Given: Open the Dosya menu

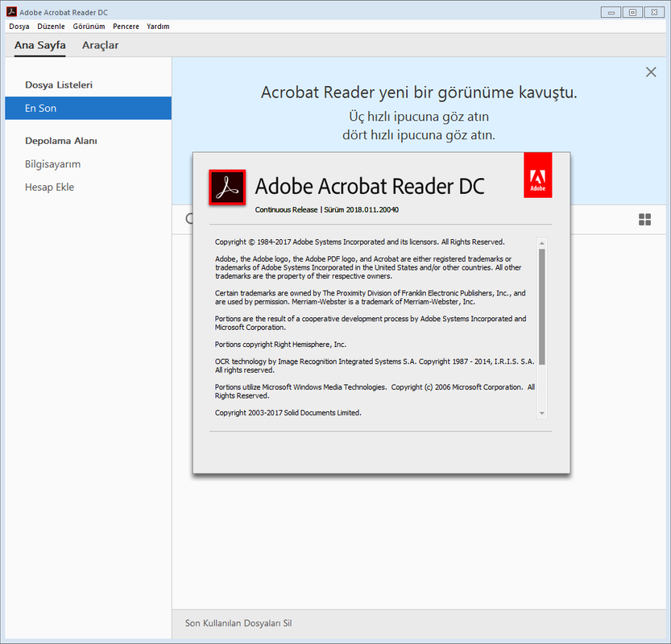Looking at the screenshot, I should pos(19,27).
